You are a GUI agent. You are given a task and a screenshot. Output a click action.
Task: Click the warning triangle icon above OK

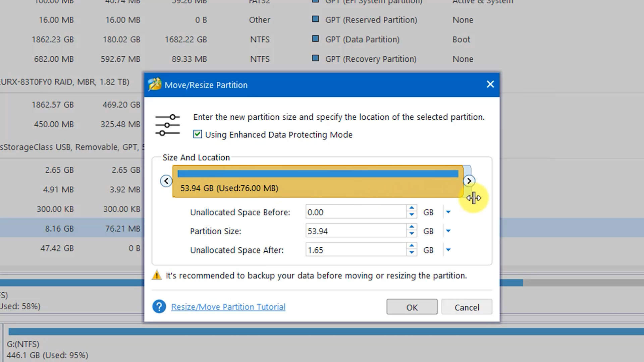(x=157, y=275)
